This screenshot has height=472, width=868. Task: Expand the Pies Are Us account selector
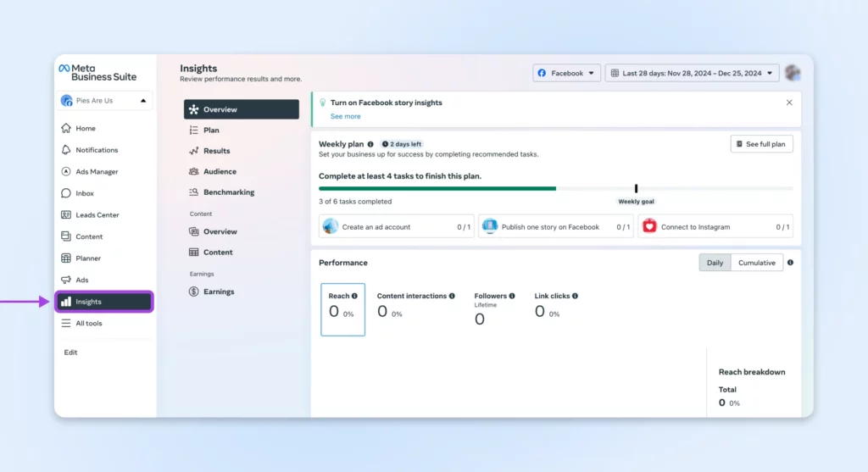coord(104,101)
